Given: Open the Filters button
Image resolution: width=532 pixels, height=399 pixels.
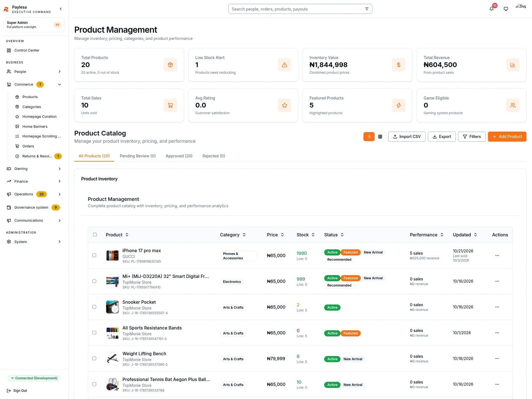Looking at the screenshot, I should (472, 137).
